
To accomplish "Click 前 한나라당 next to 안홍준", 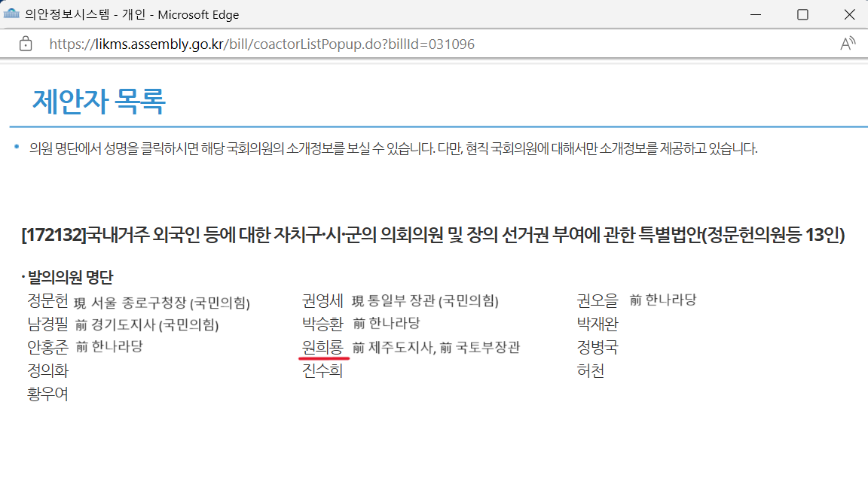I will tap(109, 347).
